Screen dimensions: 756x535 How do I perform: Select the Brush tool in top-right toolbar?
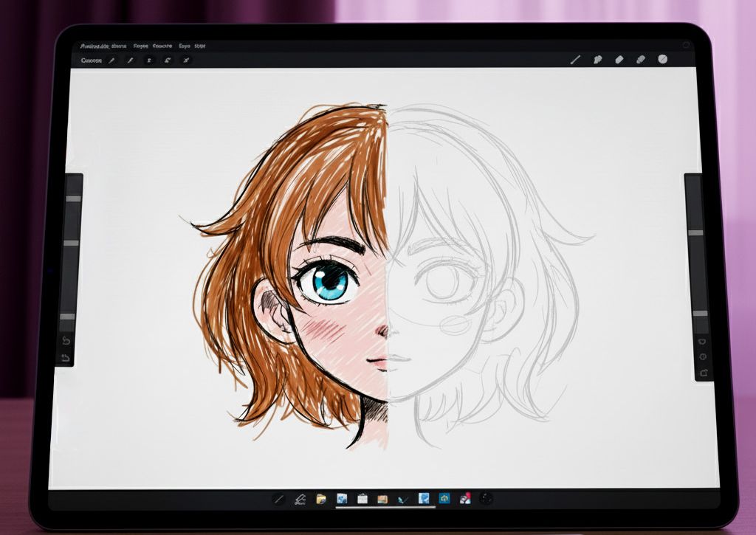(575, 60)
